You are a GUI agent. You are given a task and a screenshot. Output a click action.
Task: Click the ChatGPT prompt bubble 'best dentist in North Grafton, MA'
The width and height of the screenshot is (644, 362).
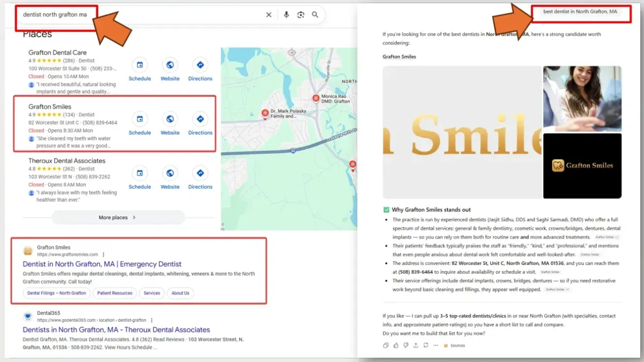580,11
